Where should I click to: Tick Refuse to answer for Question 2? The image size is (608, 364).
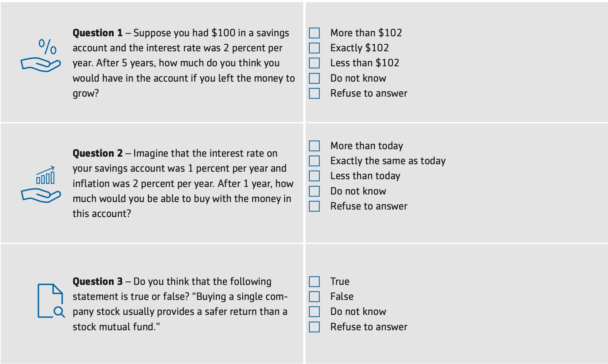(314, 206)
